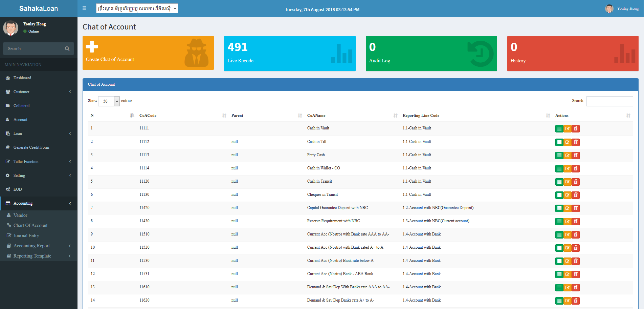Click green details icon for Cash in Till row
Image resolution: width=644 pixels, height=309 pixels.
559,142
